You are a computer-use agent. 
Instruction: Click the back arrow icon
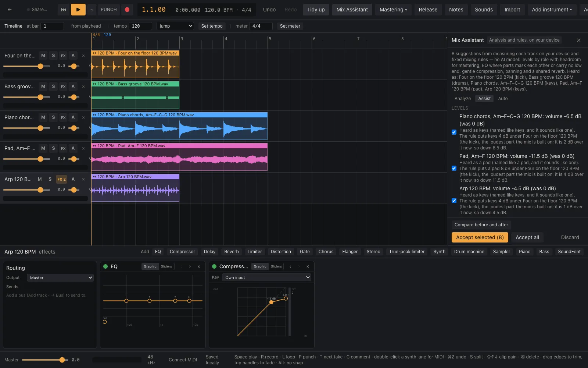click(10, 10)
